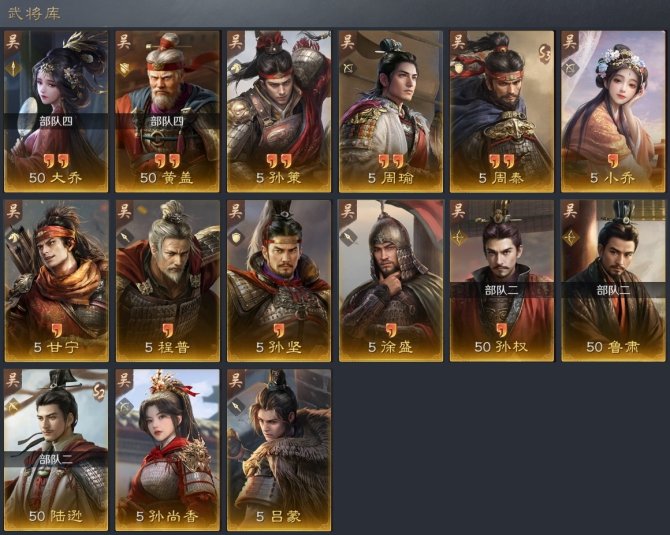The width and height of the screenshot is (670, 535).
Task: Click the shield troop icon on 孙坚 card
Action: 236,237
